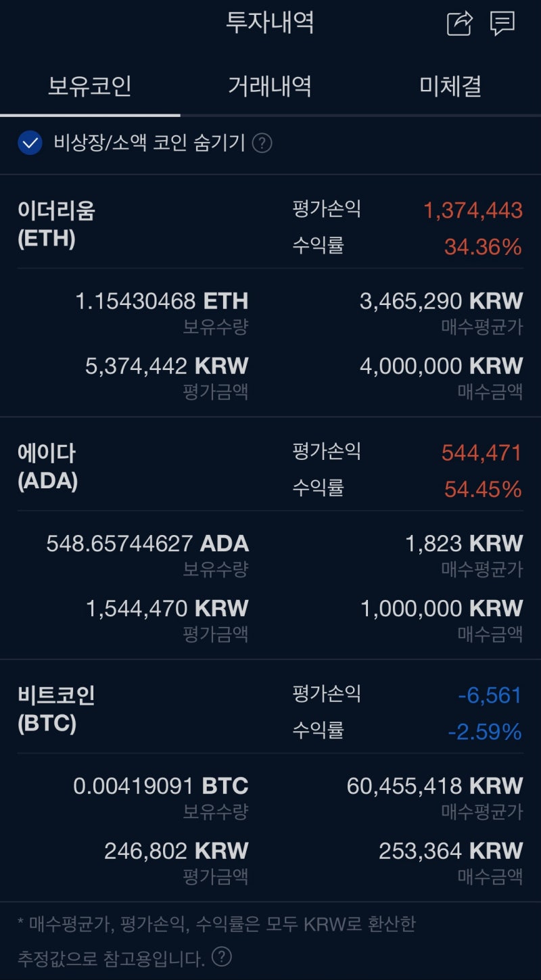The height and width of the screenshot is (980, 541).
Task: Tap ETH quantity 1.15430468 ETH
Action: point(162,301)
